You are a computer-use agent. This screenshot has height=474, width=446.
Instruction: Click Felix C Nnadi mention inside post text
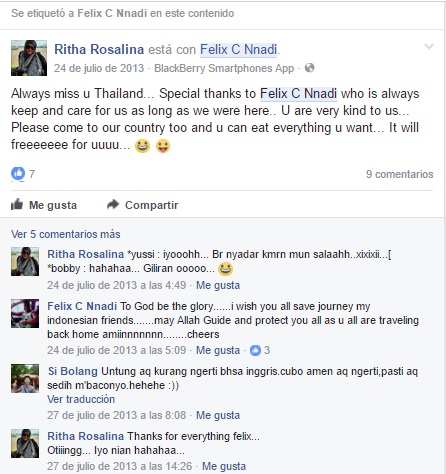pos(298,94)
